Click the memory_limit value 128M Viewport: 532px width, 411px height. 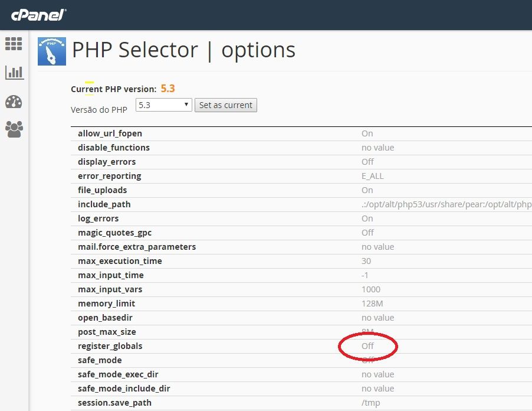pyautogui.click(x=372, y=304)
